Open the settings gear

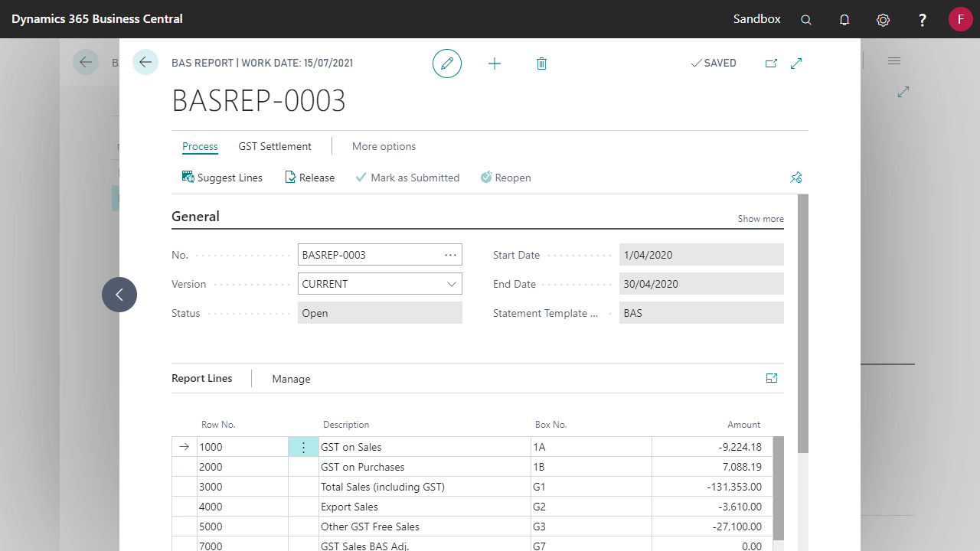click(883, 20)
